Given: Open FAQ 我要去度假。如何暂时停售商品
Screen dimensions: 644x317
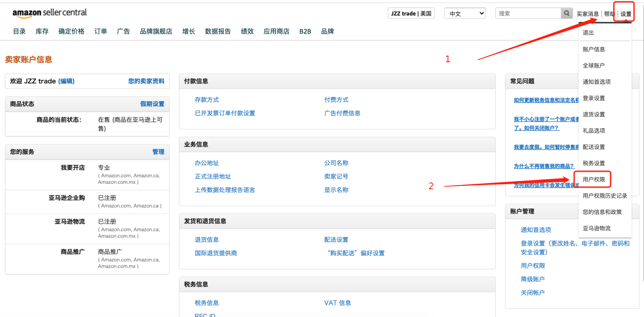Looking at the screenshot, I should pyautogui.click(x=546, y=147).
